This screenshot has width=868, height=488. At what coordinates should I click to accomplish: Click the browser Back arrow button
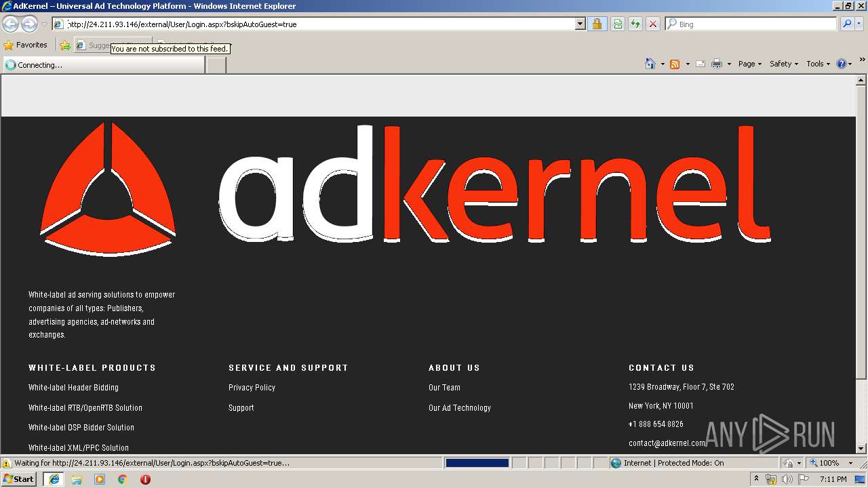pyautogui.click(x=11, y=24)
